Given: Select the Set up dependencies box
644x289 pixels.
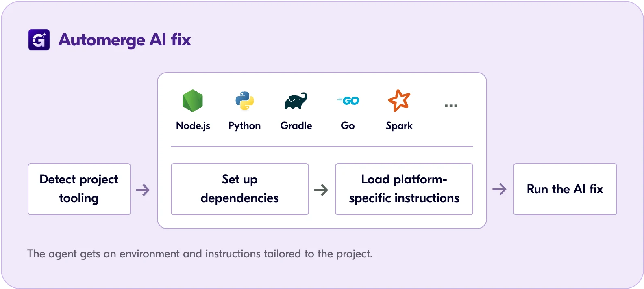Looking at the screenshot, I should tap(240, 189).
